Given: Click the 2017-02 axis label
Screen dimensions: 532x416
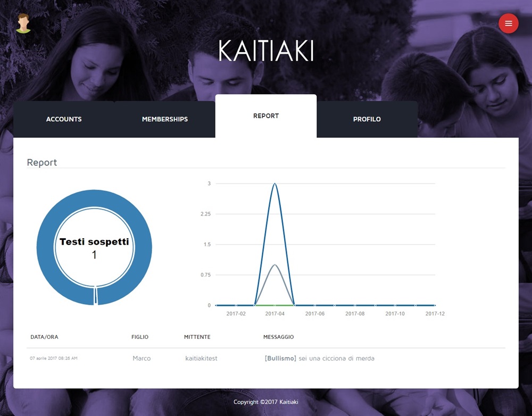Looking at the screenshot, I should [236, 313].
